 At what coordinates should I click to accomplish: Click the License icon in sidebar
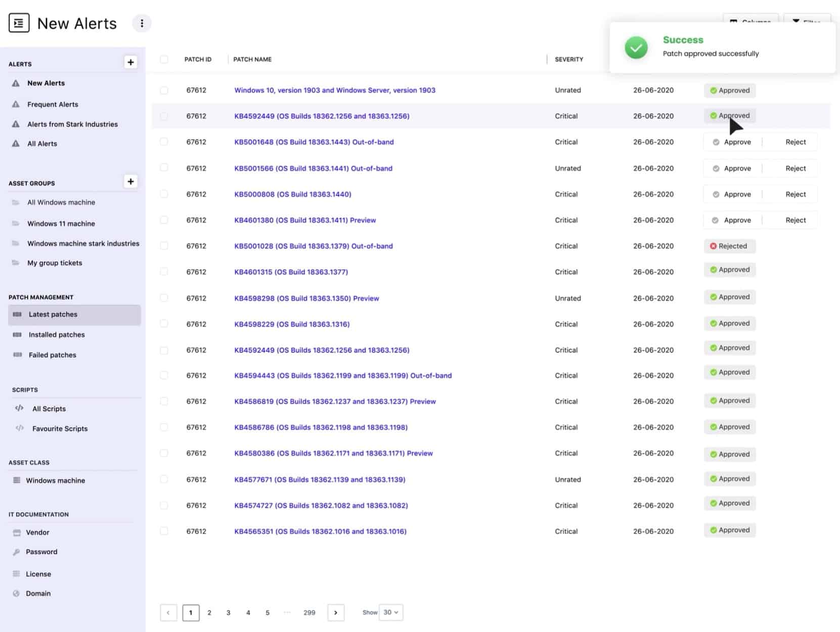coord(17,574)
